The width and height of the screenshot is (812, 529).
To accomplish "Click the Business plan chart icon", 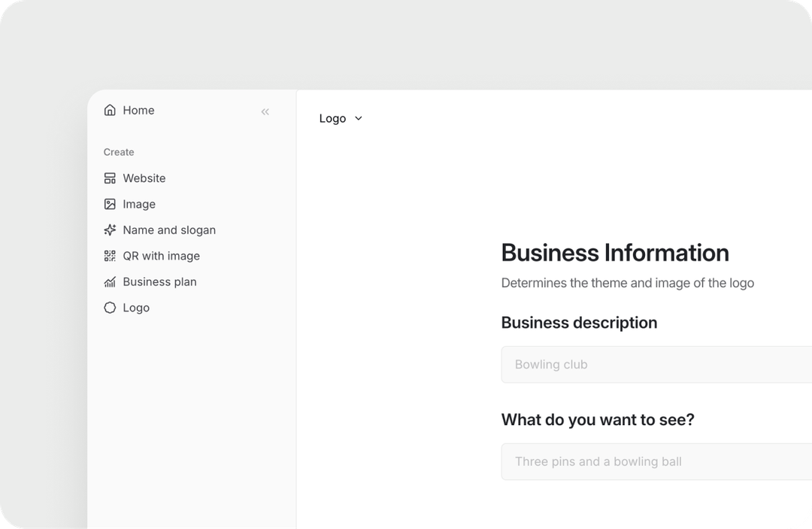I will click(x=110, y=282).
